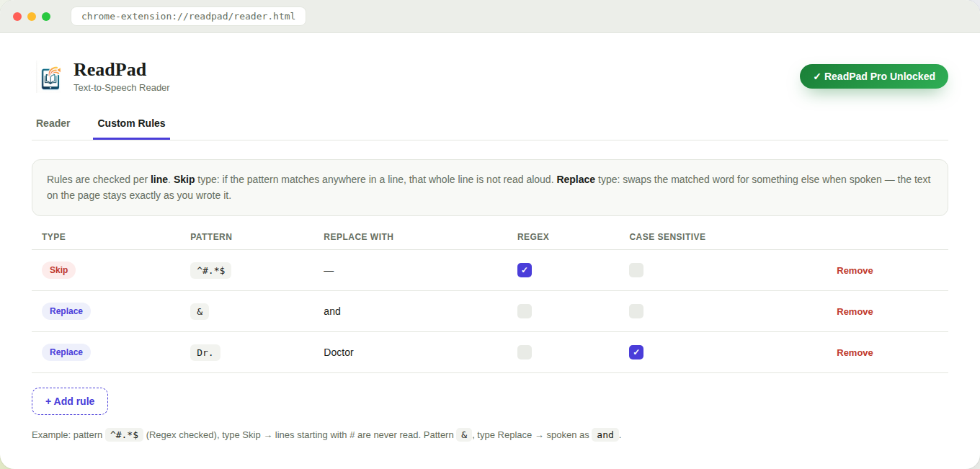
Task: Click the Replace badge in the Dr. row
Action: [x=66, y=352]
